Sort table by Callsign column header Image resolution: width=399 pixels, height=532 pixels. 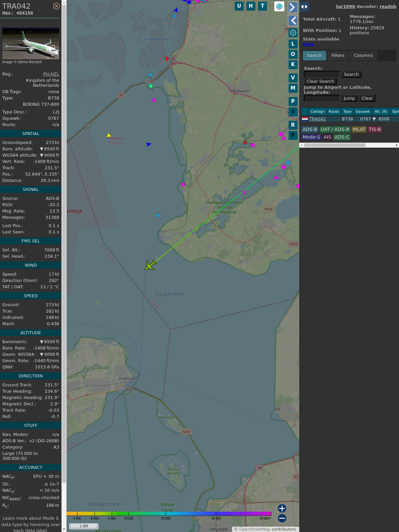pyautogui.click(x=317, y=111)
